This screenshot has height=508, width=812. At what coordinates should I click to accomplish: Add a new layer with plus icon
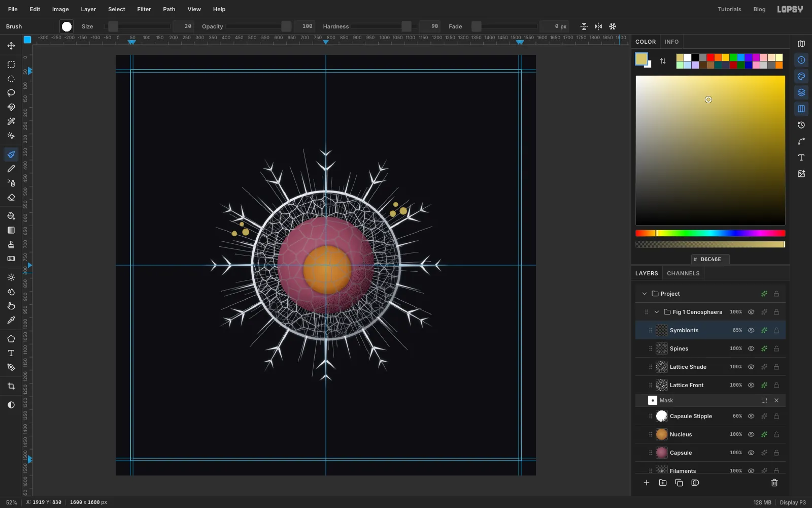(x=647, y=483)
